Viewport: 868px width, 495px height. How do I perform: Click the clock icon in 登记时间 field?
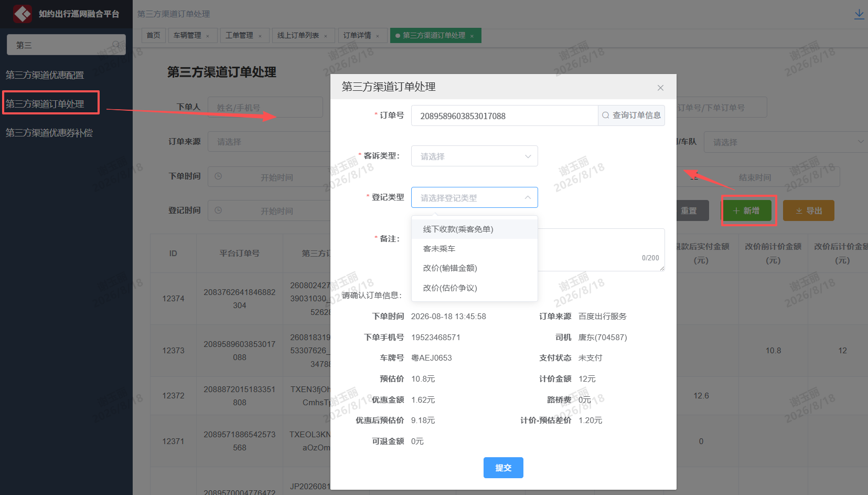(x=218, y=210)
